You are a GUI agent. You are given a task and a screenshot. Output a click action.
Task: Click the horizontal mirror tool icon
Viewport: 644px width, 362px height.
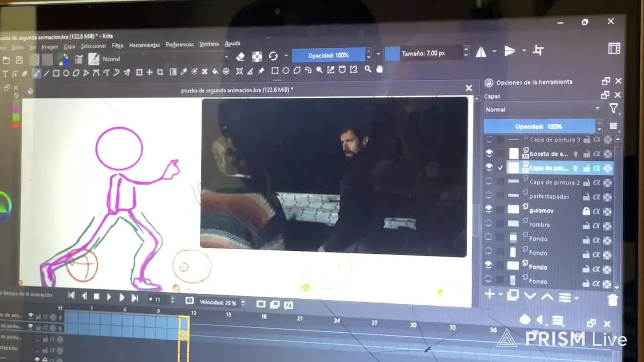pyautogui.click(x=481, y=51)
